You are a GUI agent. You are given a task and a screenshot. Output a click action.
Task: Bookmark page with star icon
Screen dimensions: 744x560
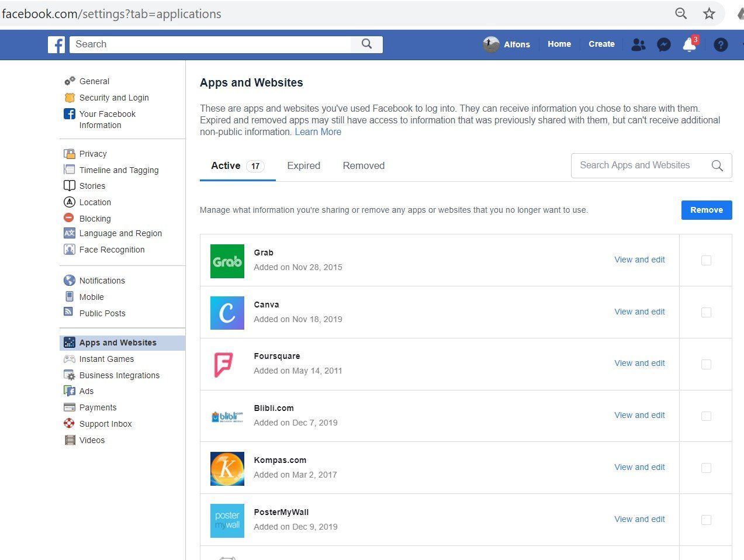[x=709, y=13]
